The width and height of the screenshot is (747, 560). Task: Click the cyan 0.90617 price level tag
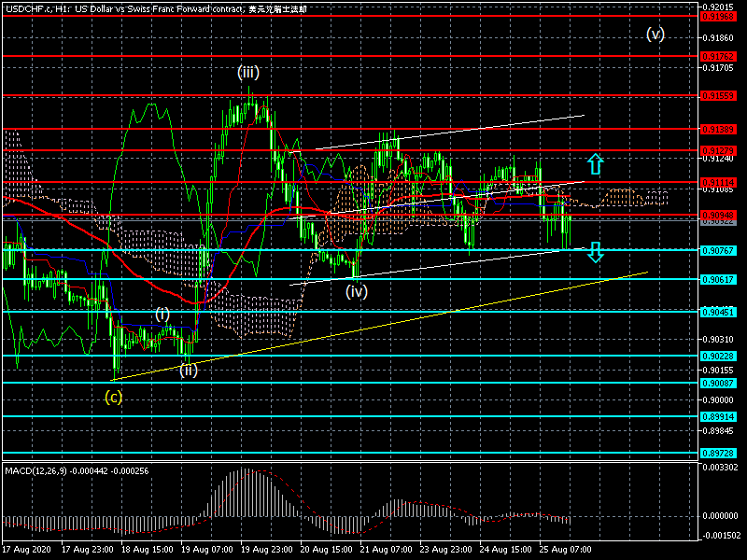tap(718, 279)
